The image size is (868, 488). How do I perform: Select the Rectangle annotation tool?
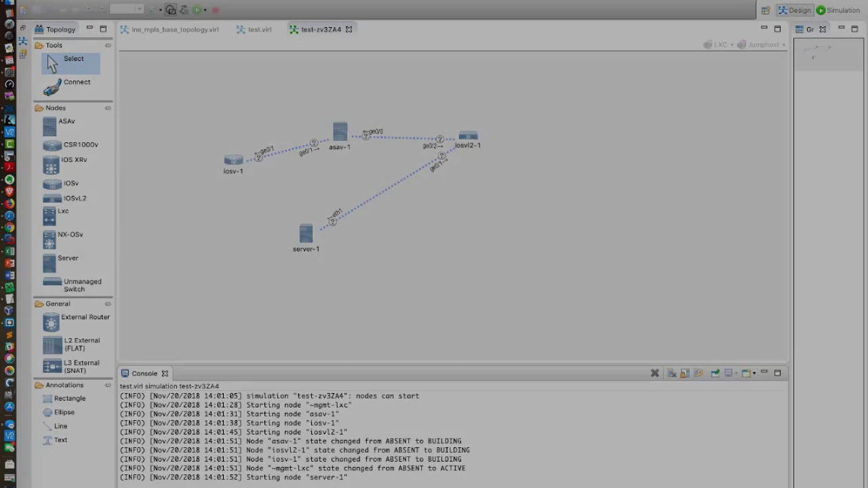pyautogui.click(x=64, y=399)
